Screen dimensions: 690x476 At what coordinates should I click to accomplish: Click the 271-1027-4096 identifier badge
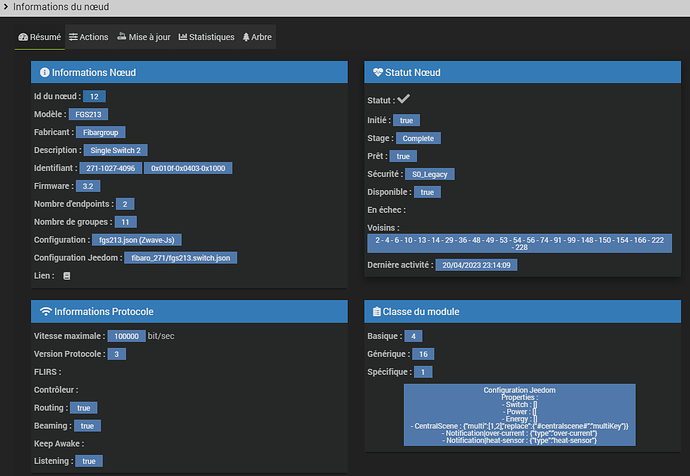point(111,168)
